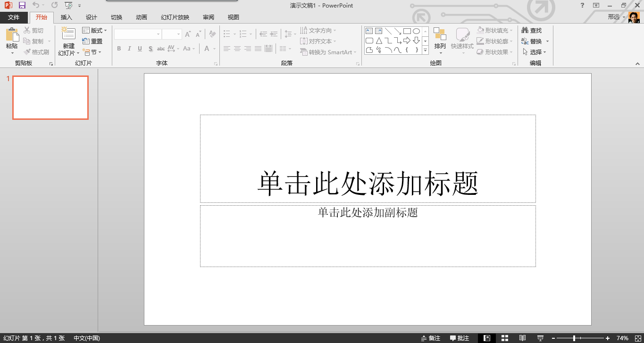
Task: Click the zoom slider in status bar
Action: 574,338
